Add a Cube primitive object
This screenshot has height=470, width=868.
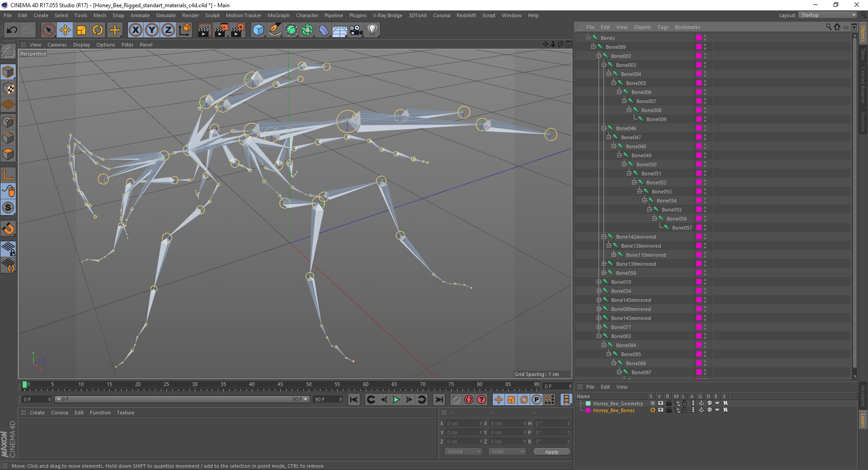[x=258, y=30]
